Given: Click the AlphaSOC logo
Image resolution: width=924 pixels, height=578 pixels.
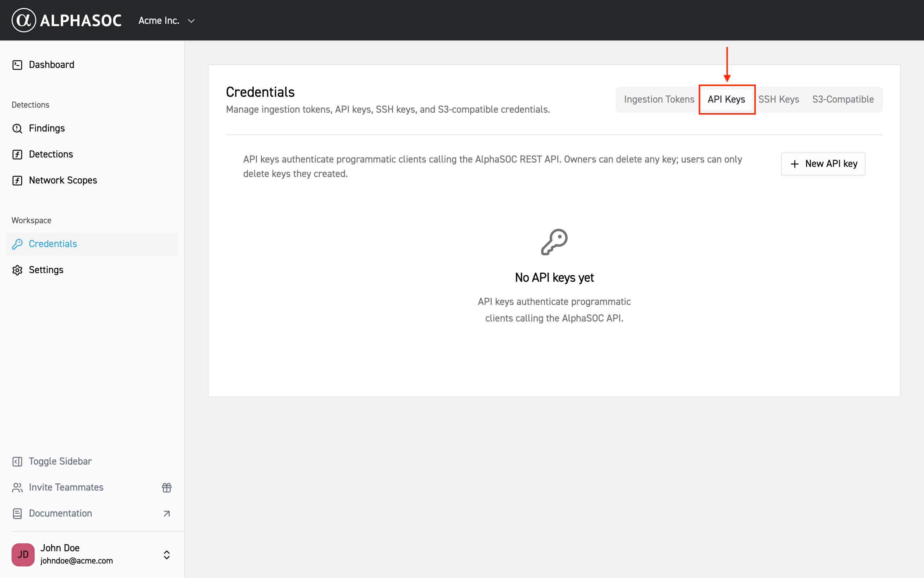Looking at the screenshot, I should click(66, 20).
